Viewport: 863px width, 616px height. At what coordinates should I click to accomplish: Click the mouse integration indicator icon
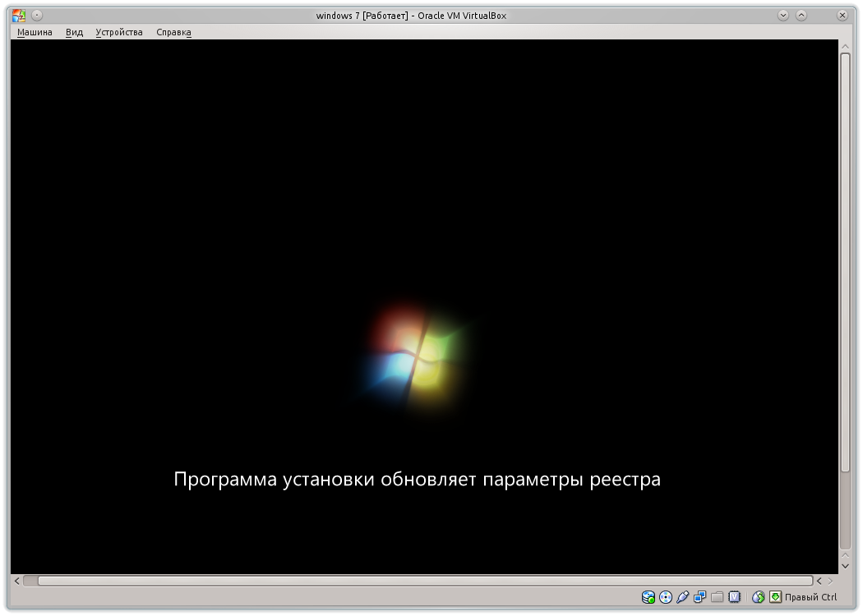coord(757,597)
